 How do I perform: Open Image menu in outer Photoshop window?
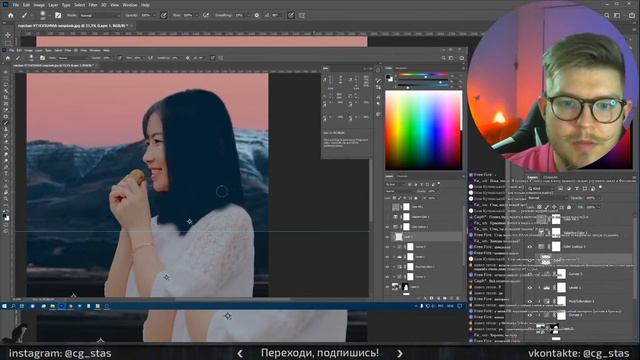(39, 5)
